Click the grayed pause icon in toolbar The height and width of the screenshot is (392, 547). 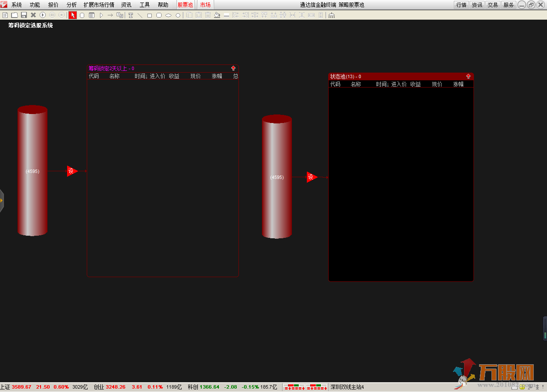pyautogui.click(x=52, y=15)
